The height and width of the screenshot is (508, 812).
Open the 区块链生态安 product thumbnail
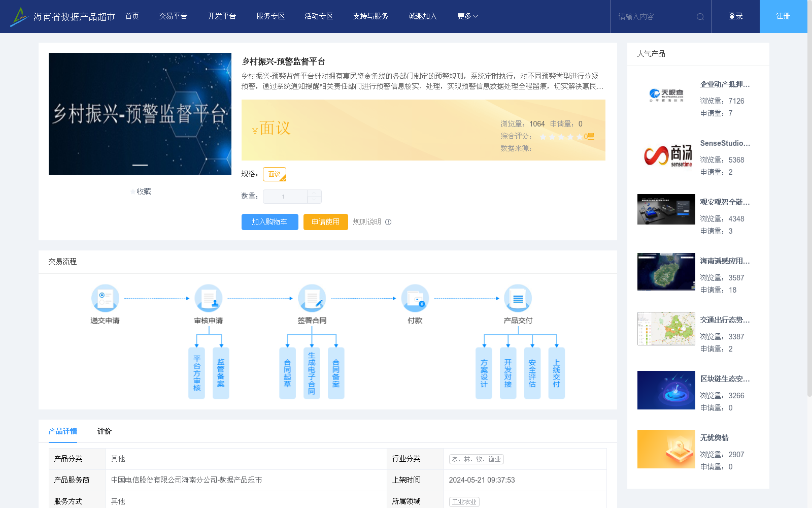pos(666,390)
